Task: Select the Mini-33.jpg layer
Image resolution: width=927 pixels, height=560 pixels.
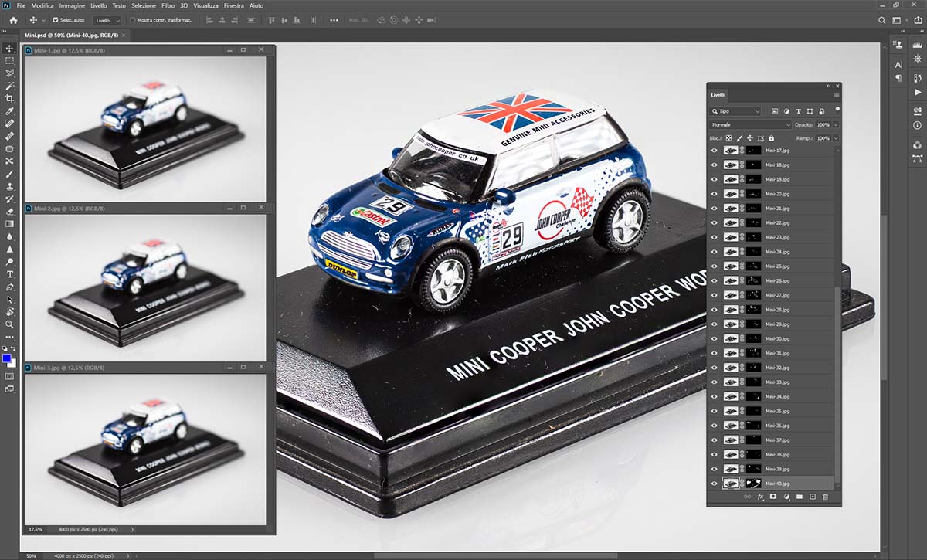Action: tap(777, 382)
